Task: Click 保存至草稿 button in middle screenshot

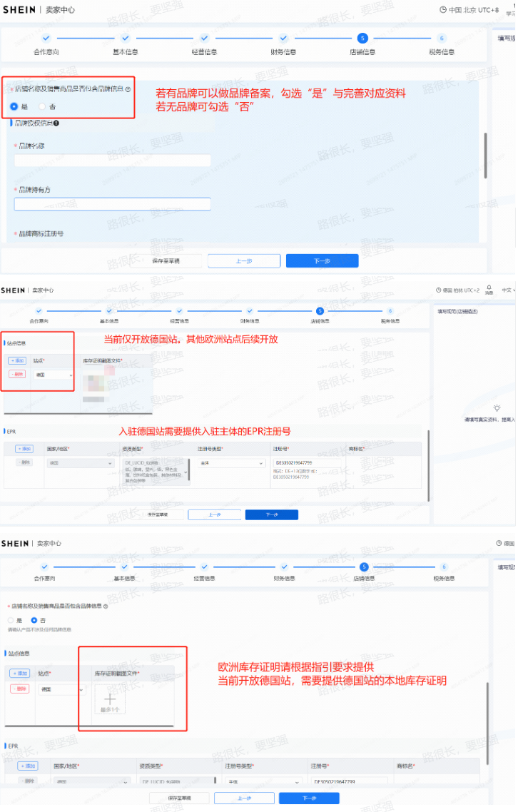Action: 158,514
